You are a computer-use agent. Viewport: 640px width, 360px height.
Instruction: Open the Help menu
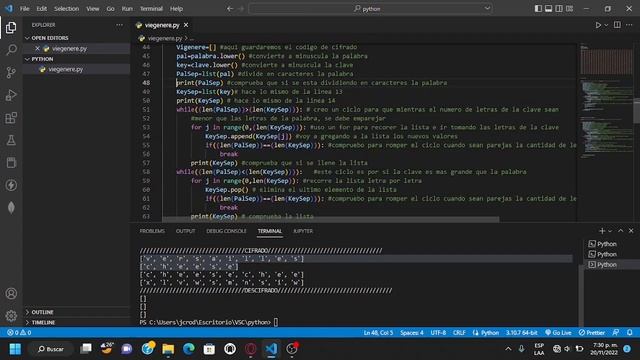pyautogui.click(x=176, y=9)
